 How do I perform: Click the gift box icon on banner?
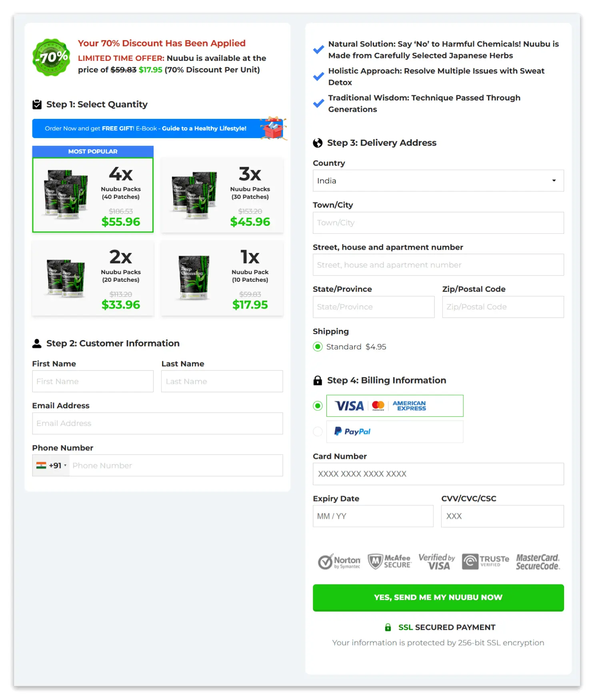pyautogui.click(x=273, y=128)
